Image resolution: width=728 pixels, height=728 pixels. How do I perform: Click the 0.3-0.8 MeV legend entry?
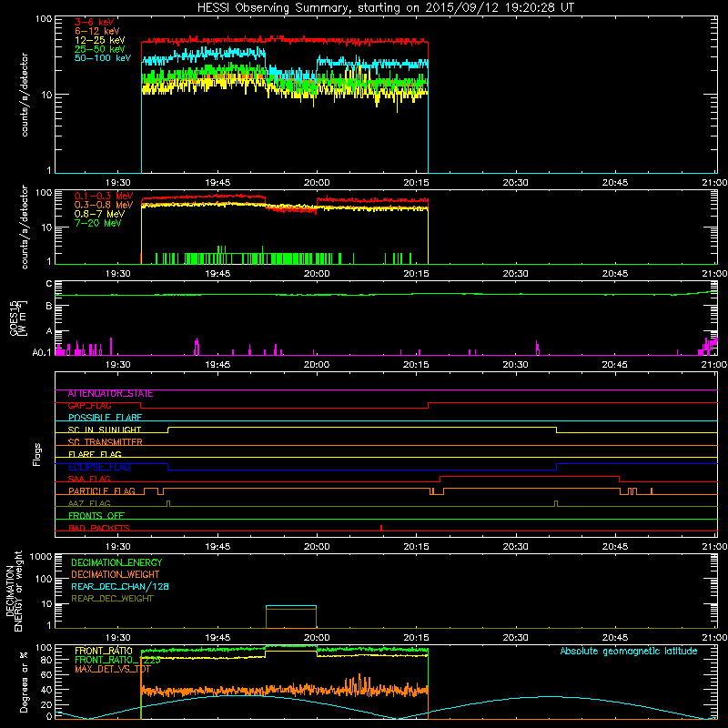pos(104,205)
